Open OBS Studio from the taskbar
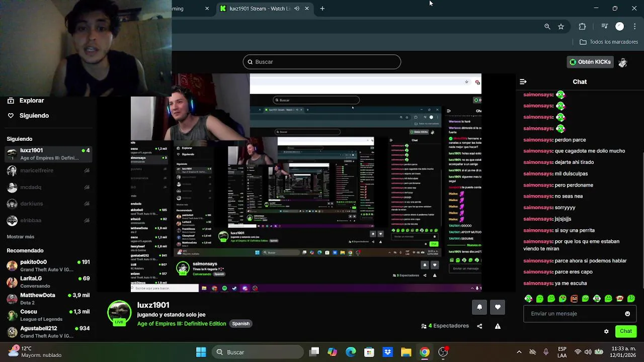The height and width of the screenshot is (362, 644). 443,352
